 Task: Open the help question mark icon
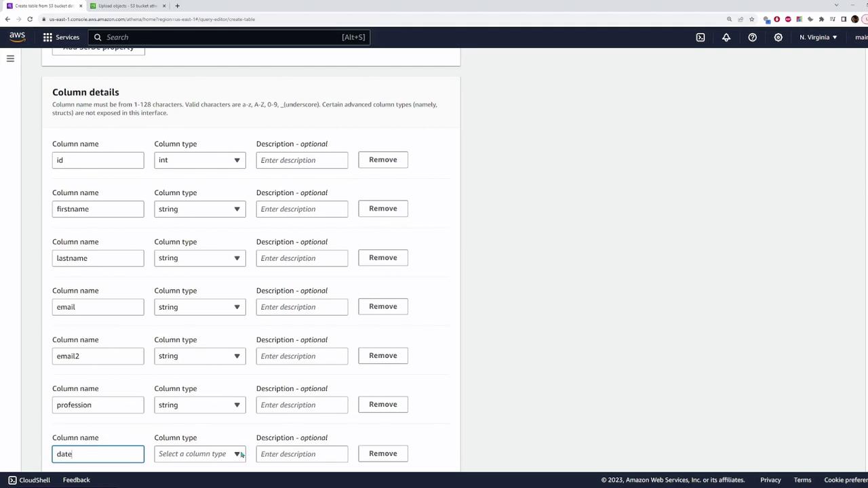752,37
